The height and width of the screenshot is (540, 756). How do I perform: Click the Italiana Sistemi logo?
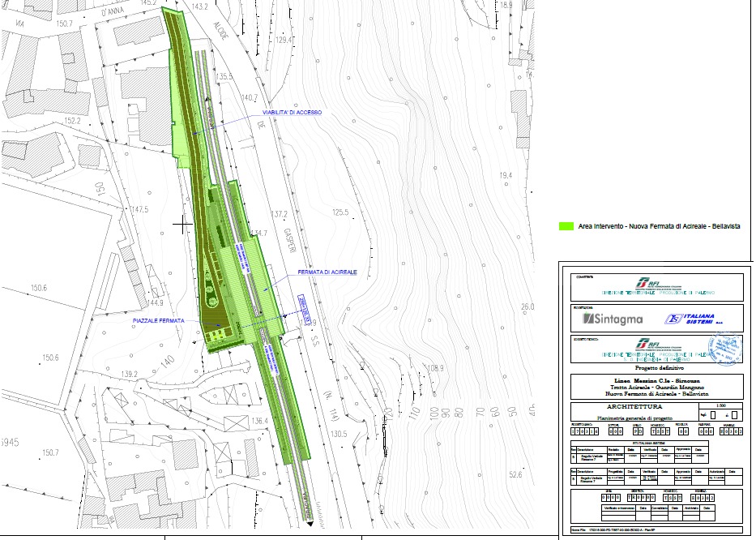click(x=694, y=319)
